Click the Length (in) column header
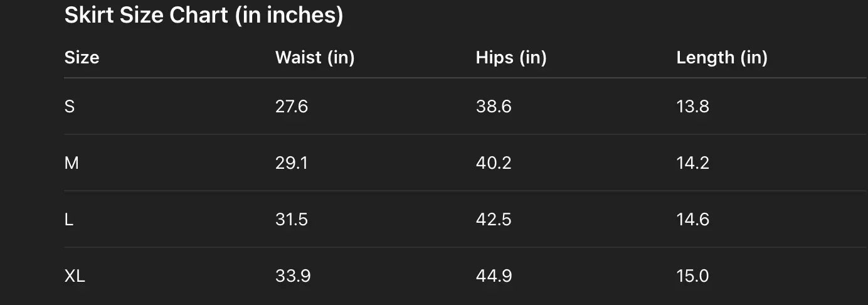 coord(722,58)
